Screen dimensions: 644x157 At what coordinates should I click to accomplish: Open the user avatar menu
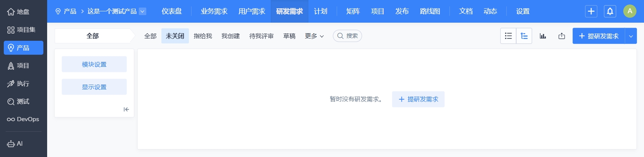[630, 11]
